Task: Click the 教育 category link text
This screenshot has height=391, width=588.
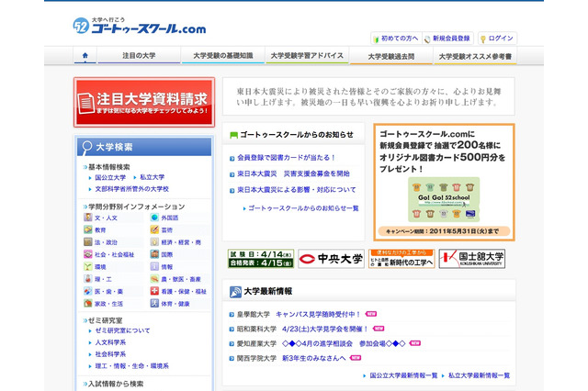Action: [100, 230]
